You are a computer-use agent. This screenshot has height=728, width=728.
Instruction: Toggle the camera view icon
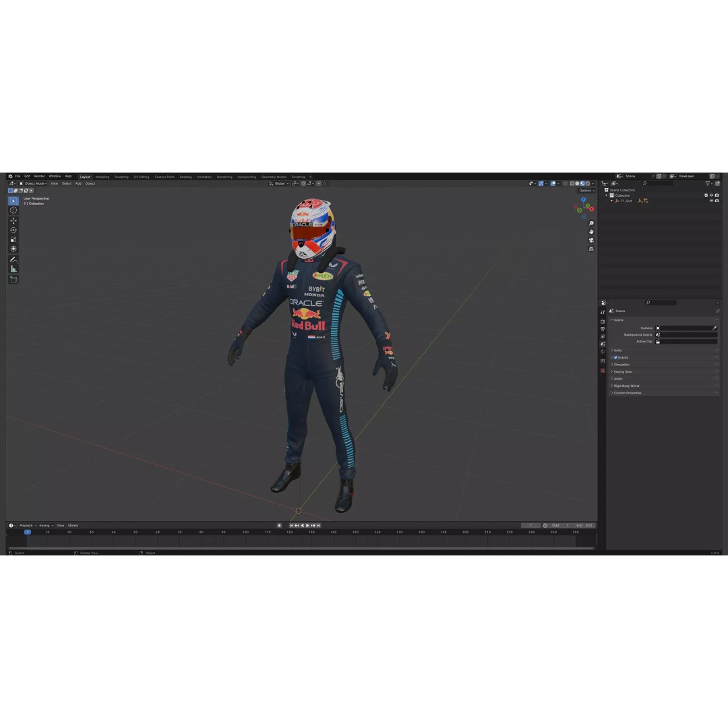coord(591,240)
